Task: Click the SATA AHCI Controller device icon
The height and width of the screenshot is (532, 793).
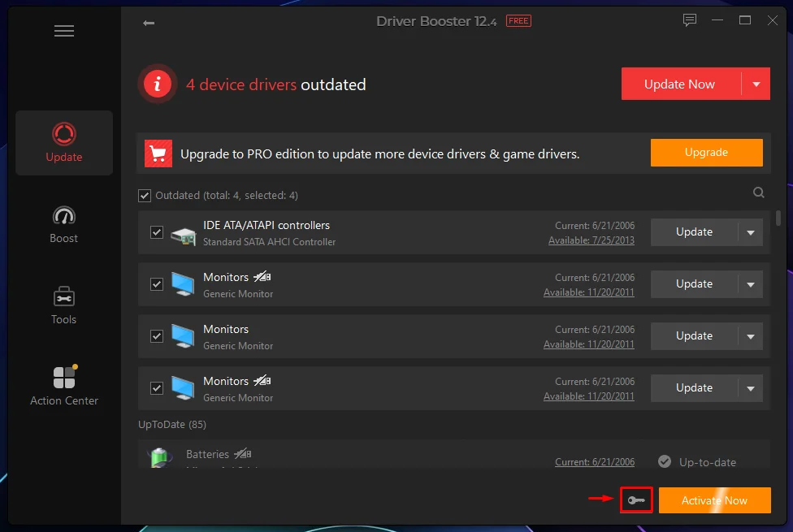Action: [183, 236]
